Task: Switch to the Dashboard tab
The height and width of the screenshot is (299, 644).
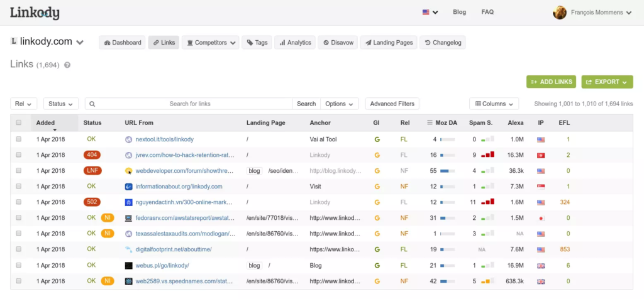Action: pyautogui.click(x=123, y=43)
